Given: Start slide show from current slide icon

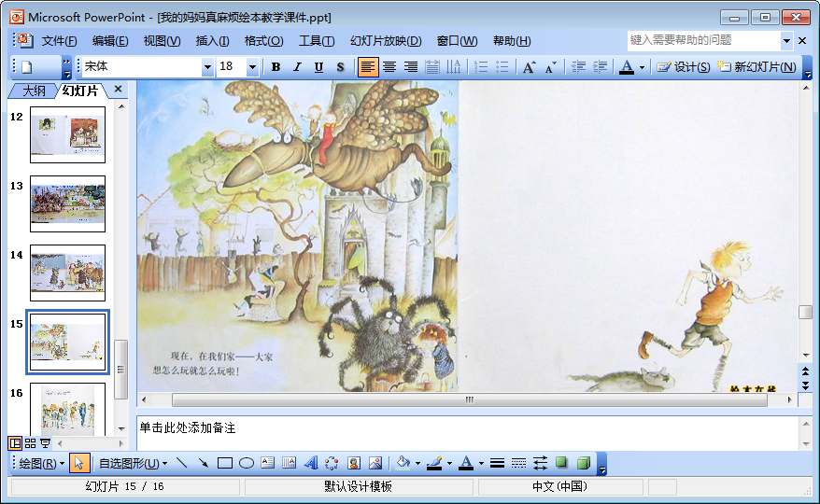Looking at the screenshot, I should 46,443.
